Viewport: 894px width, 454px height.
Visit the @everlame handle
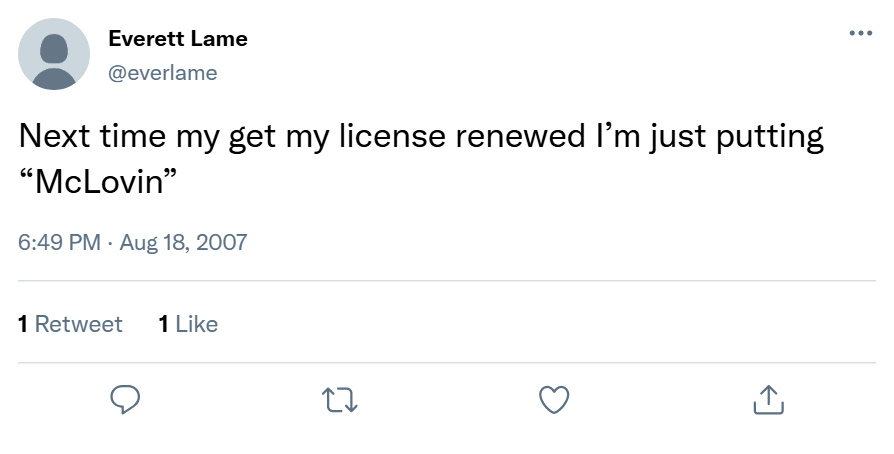(x=163, y=72)
